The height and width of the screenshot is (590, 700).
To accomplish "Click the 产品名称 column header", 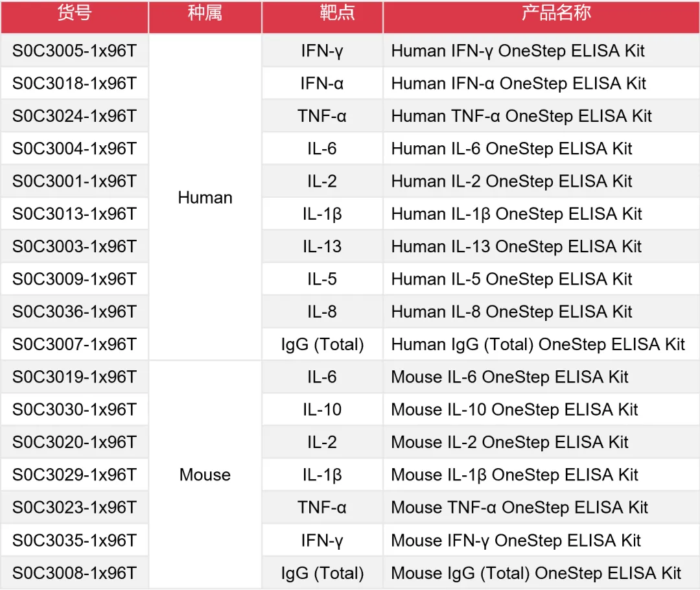I will click(541, 14).
